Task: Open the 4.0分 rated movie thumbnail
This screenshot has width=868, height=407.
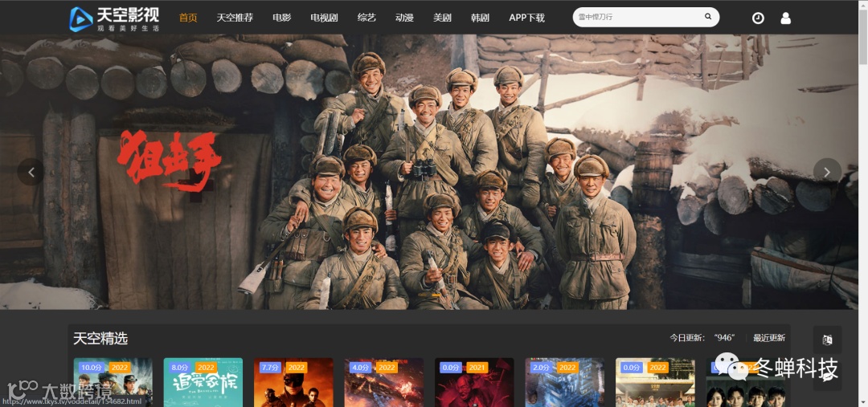Action: [384, 383]
